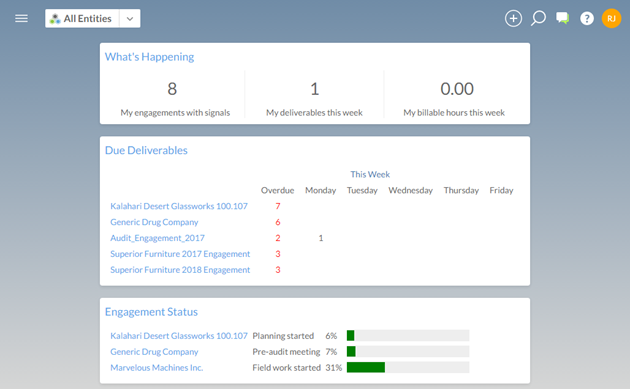Open Kalahari Desert Glassworks in Engagement Status
630x389 pixels.
tap(179, 336)
